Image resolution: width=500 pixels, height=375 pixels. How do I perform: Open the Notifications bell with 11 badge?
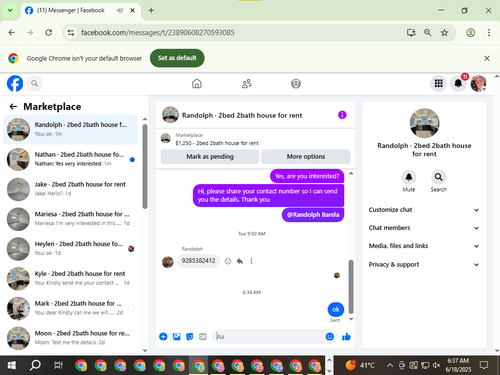(x=459, y=83)
